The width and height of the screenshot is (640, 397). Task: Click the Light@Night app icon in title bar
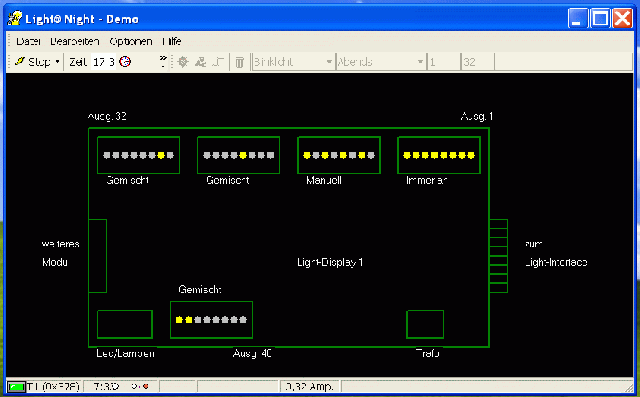(x=15, y=18)
